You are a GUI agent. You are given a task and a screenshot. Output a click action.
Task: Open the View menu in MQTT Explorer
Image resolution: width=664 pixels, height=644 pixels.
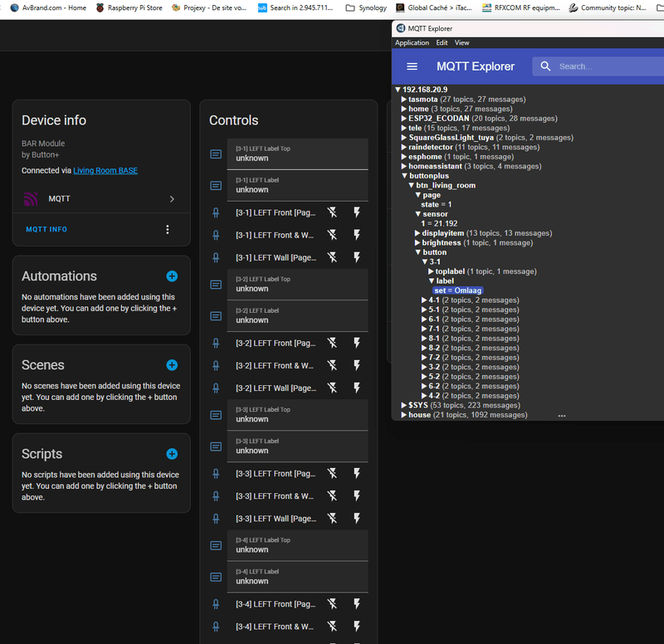[x=461, y=43]
